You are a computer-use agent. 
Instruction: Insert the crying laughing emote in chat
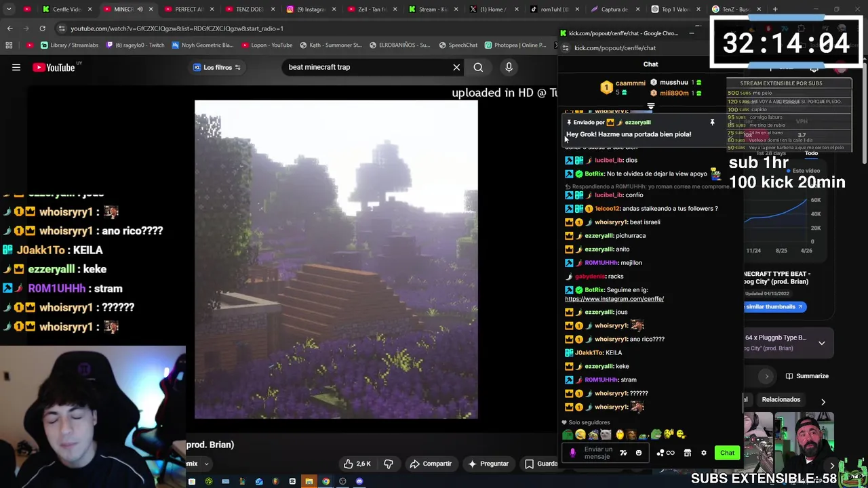coord(580,434)
